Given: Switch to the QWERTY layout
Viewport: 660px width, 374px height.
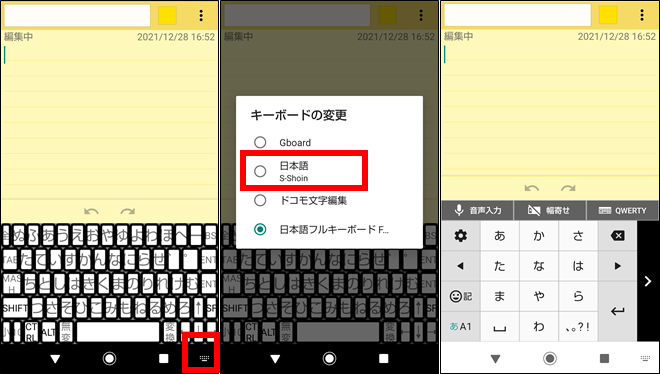Looking at the screenshot, I should coord(623,210).
